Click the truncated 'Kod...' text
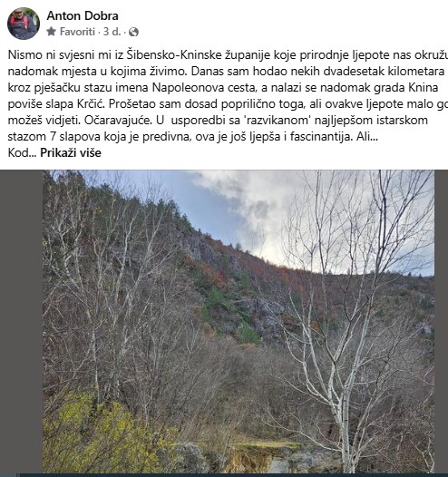This screenshot has height=477, width=448. [22, 152]
